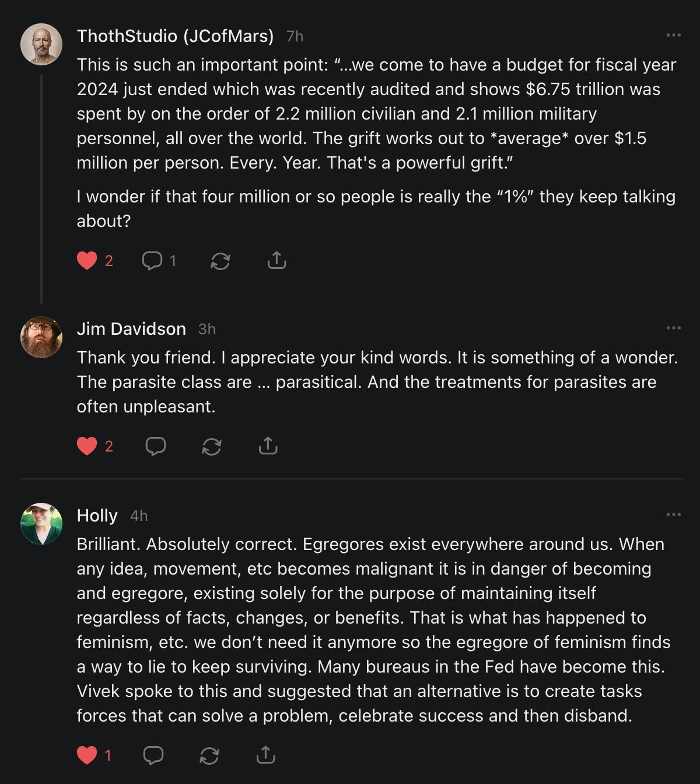Click Holly's profile avatar
The image size is (700, 784).
coord(41,524)
